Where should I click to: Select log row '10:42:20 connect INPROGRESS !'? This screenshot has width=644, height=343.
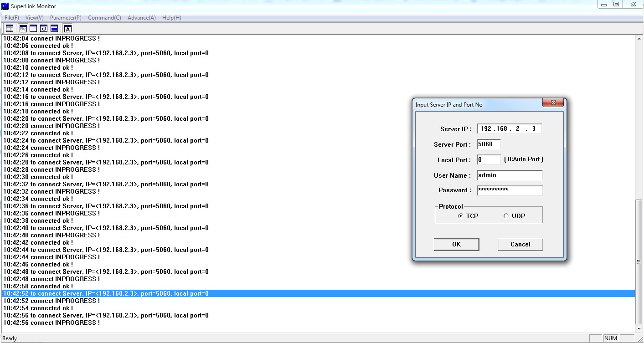(x=319, y=126)
